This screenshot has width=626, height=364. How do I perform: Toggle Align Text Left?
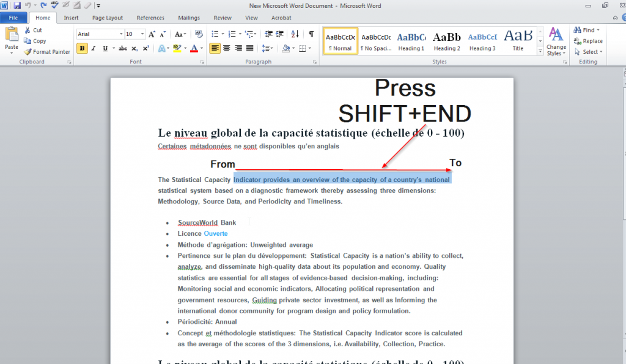click(215, 48)
